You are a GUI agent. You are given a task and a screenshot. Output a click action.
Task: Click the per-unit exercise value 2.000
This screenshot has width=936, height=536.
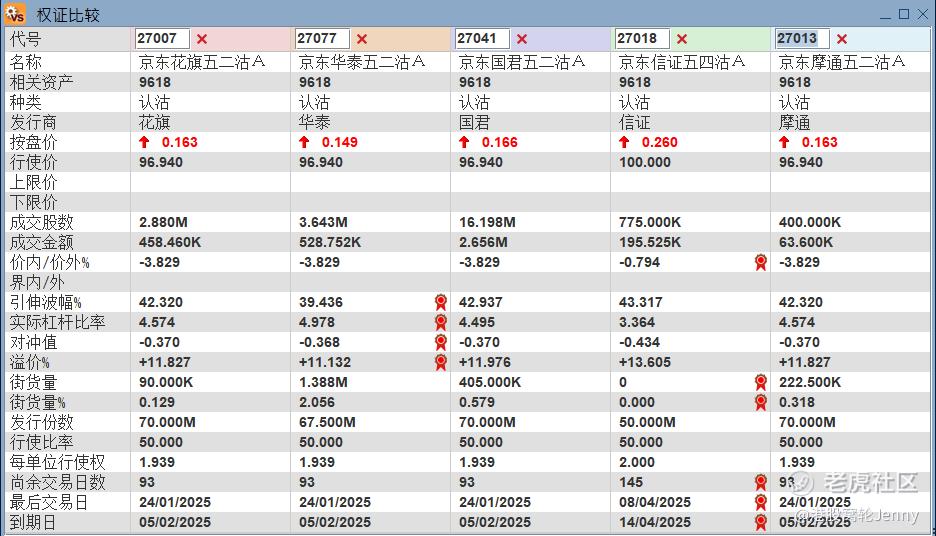(x=637, y=462)
